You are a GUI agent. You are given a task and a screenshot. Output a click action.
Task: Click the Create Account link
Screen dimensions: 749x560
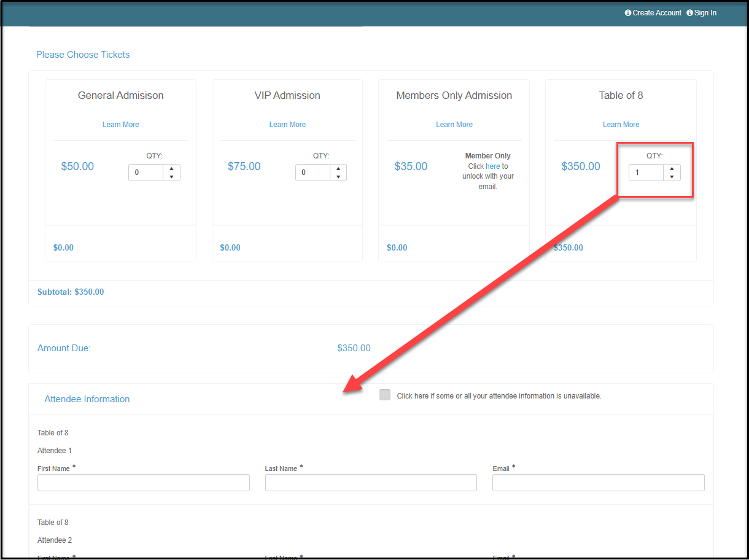coord(657,13)
